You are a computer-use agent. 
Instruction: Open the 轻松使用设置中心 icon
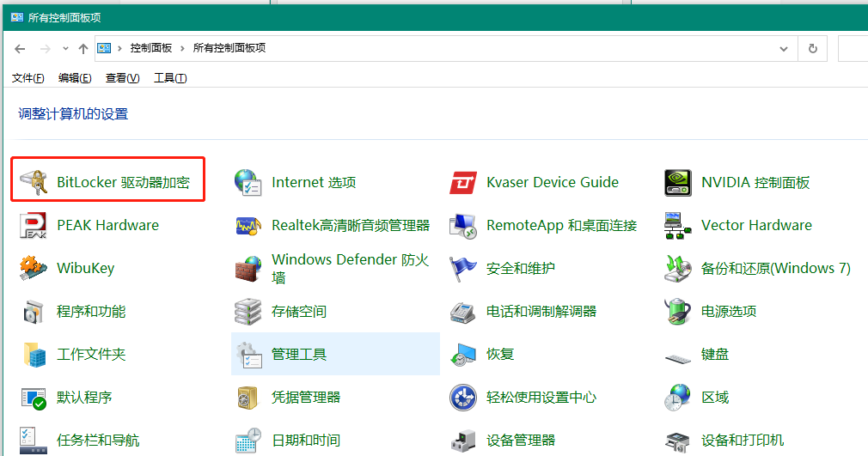click(462, 398)
